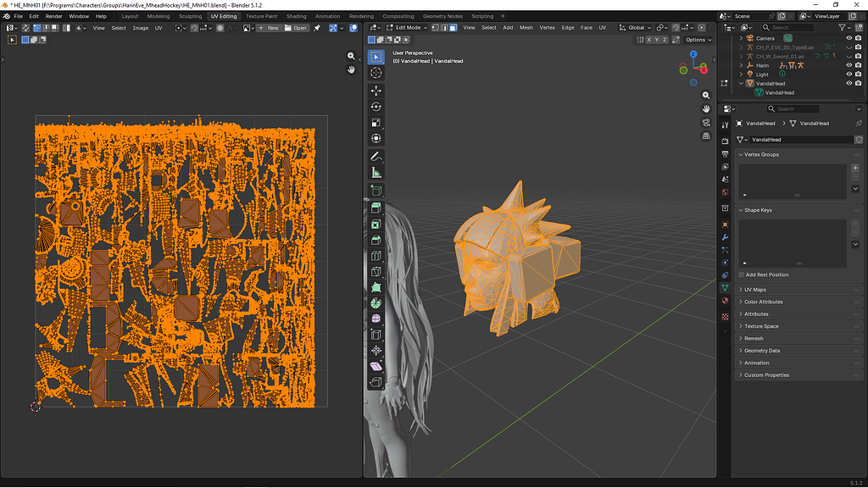868x488 pixels.
Task: Hide the Light object using its eye icon
Action: click(849, 75)
